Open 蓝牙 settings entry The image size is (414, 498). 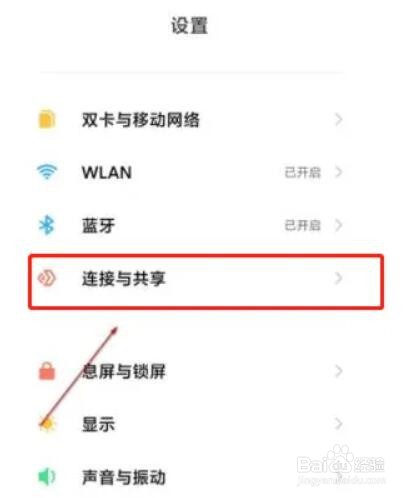coord(190,225)
